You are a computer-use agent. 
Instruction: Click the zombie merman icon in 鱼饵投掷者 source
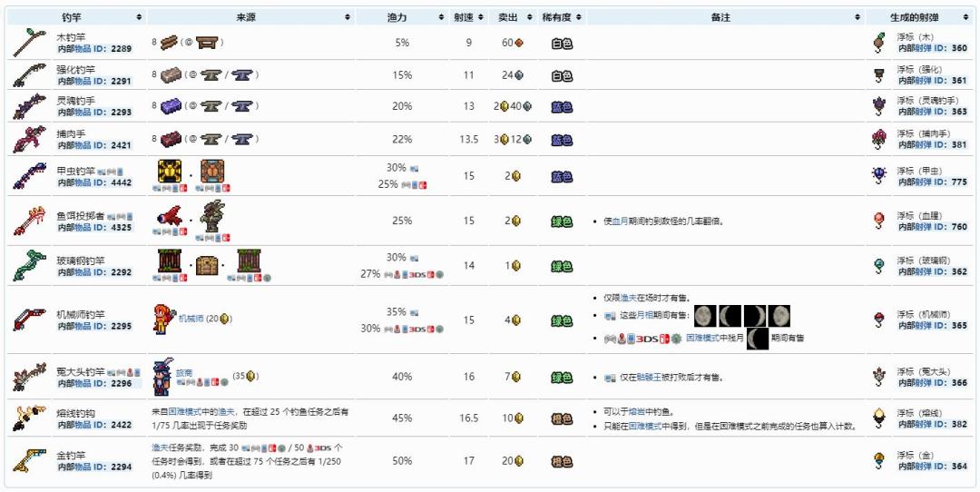tap(211, 217)
